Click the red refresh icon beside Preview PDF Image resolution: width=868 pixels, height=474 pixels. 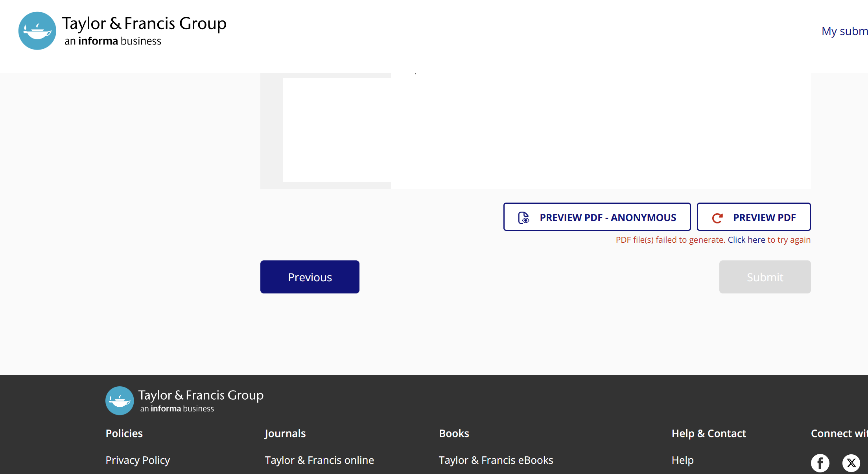click(x=717, y=218)
